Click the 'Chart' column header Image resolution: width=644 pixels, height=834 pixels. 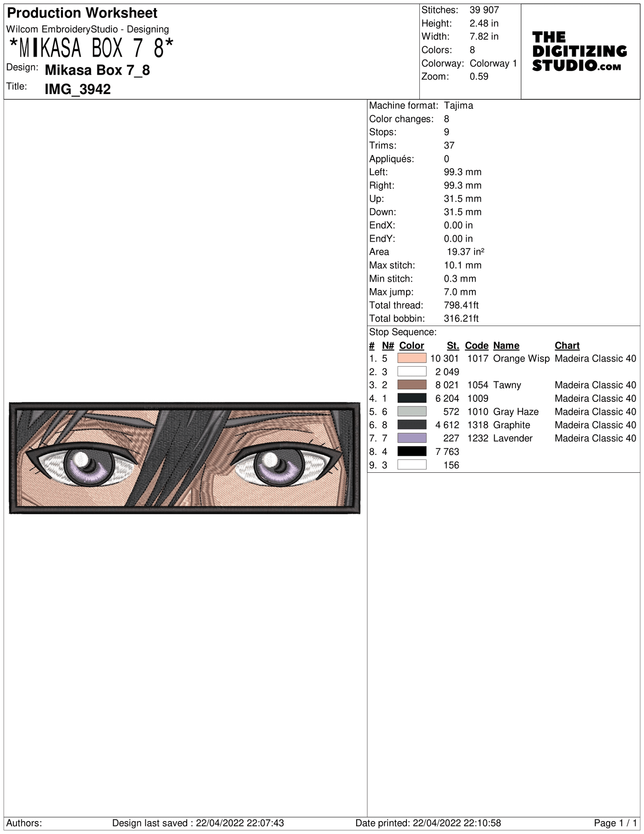[567, 346]
